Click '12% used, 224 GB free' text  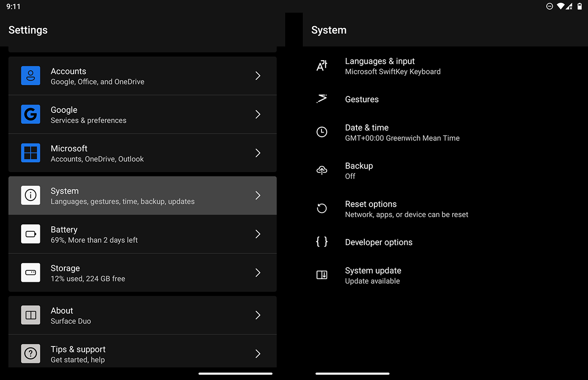click(88, 279)
